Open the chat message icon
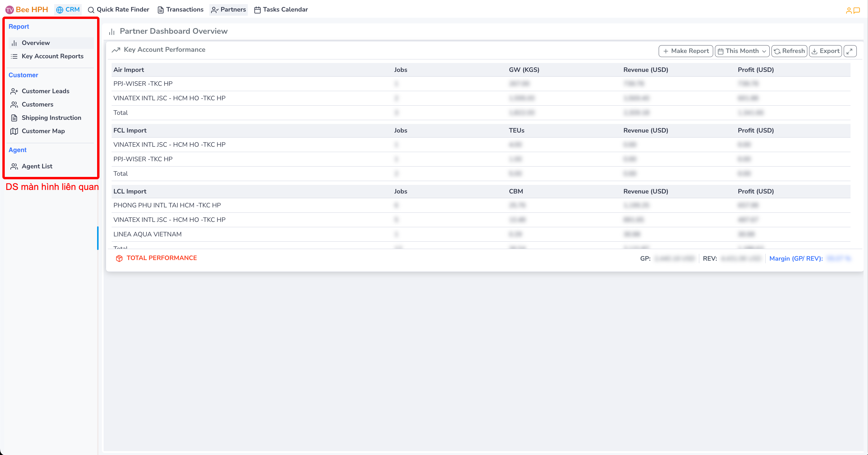Screen dimensions: 868x455 857,10
